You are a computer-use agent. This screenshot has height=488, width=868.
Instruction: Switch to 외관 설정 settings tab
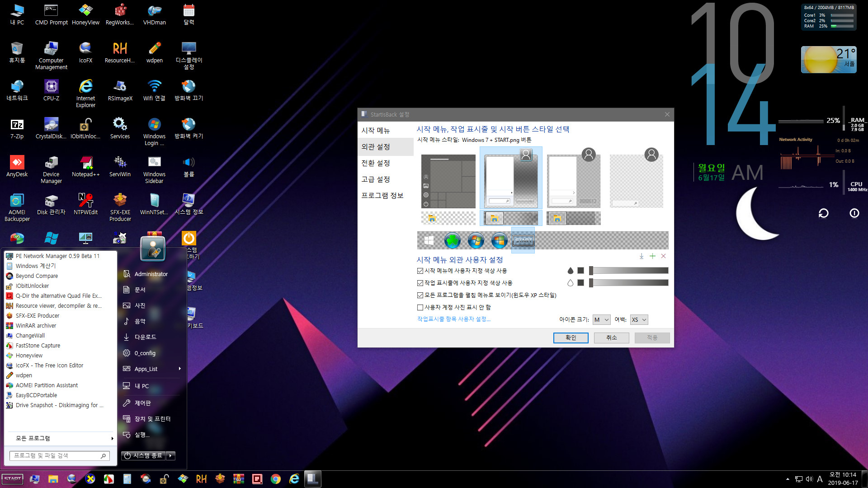(386, 146)
